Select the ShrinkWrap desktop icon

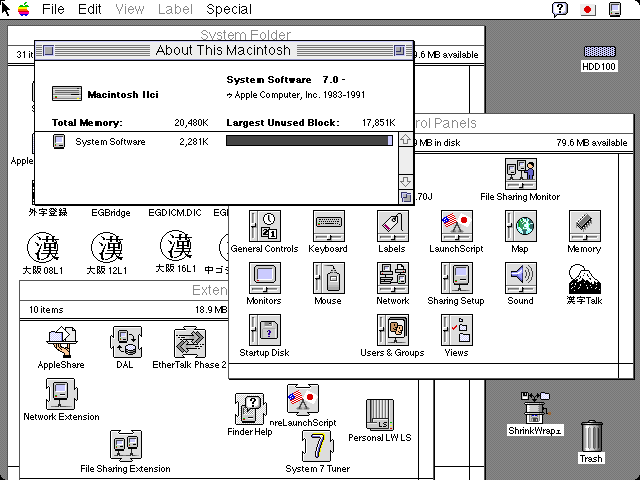[535, 407]
